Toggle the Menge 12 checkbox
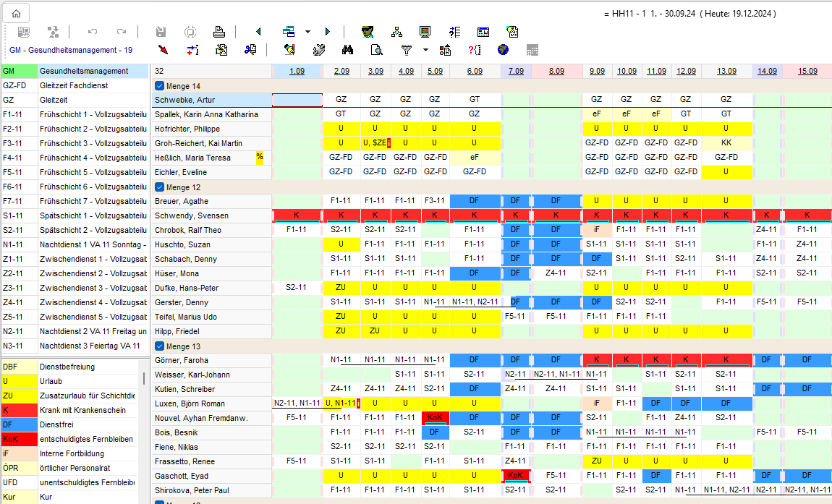The width and height of the screenshot is (832, 504). [x=160, y=187]
